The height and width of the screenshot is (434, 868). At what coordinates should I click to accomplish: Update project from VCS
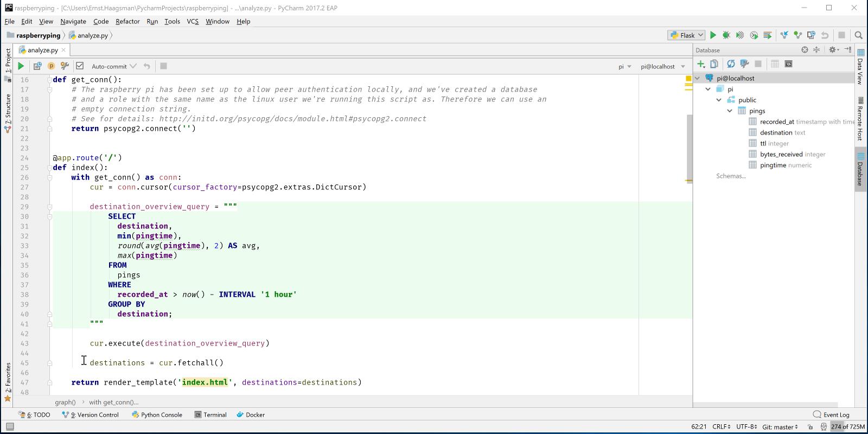point(784,35)
